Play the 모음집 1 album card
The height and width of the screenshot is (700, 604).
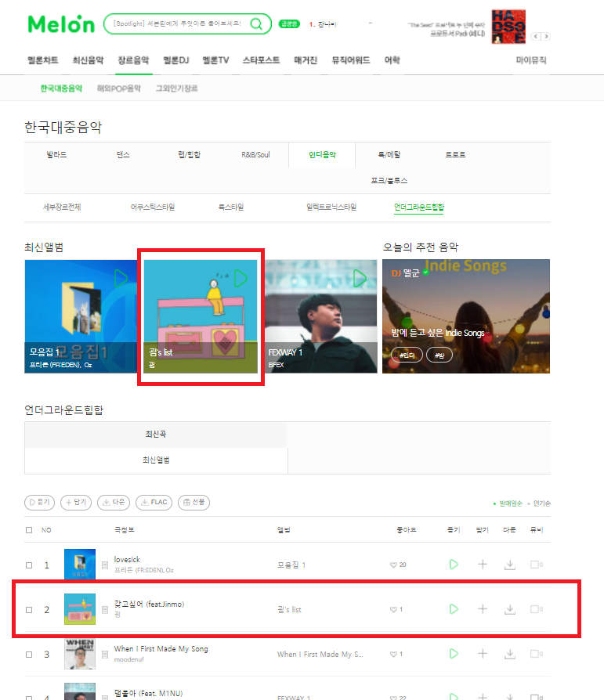(121, 279)
